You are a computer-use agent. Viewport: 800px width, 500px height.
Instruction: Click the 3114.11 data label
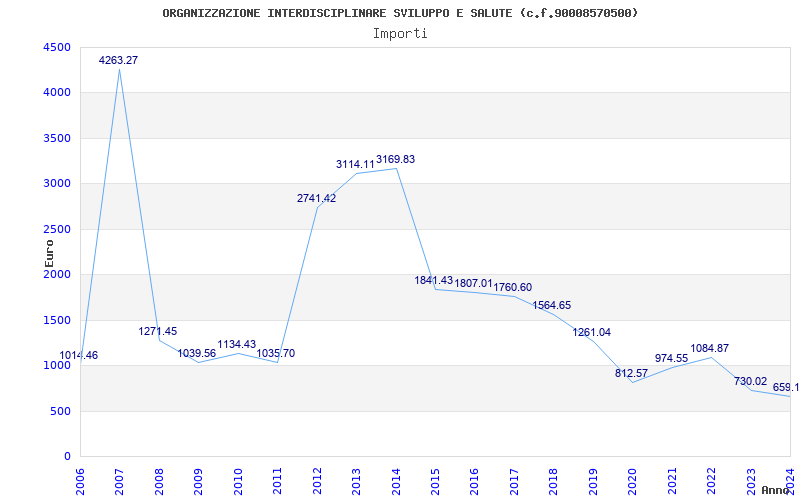(355, 164)
